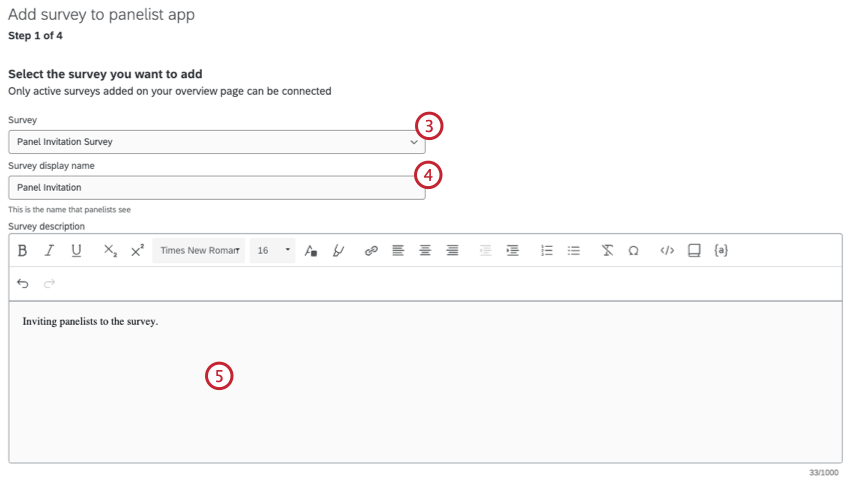Image resolution: width=850 pixels, height=479 pixels.
Task: Insert a numbered list
Action: (x=546, y=250)
